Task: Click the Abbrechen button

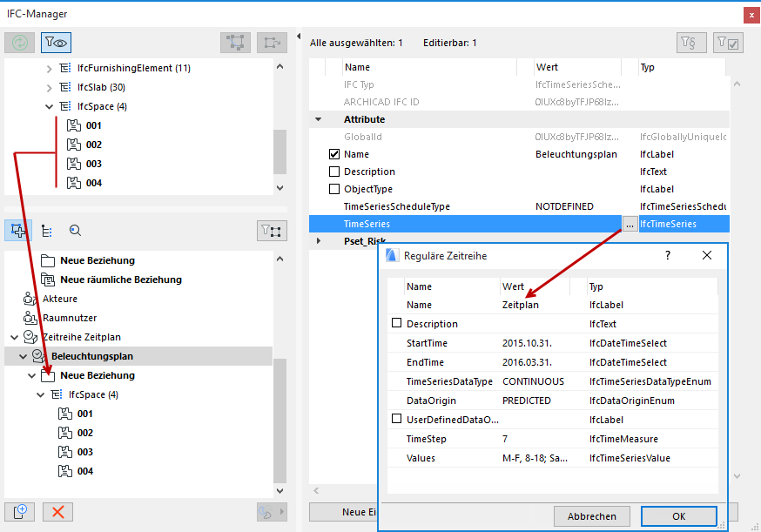Action: pos(591,516)
